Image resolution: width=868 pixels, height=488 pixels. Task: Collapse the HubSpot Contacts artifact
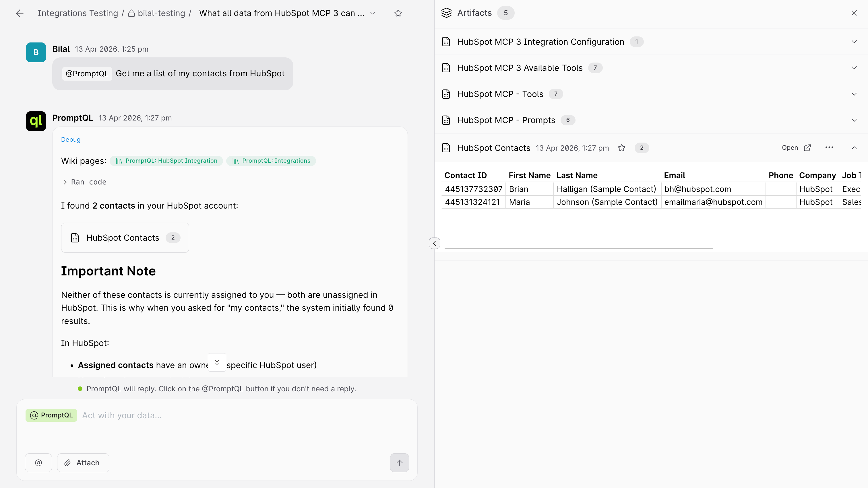click(x=854, y=148)
